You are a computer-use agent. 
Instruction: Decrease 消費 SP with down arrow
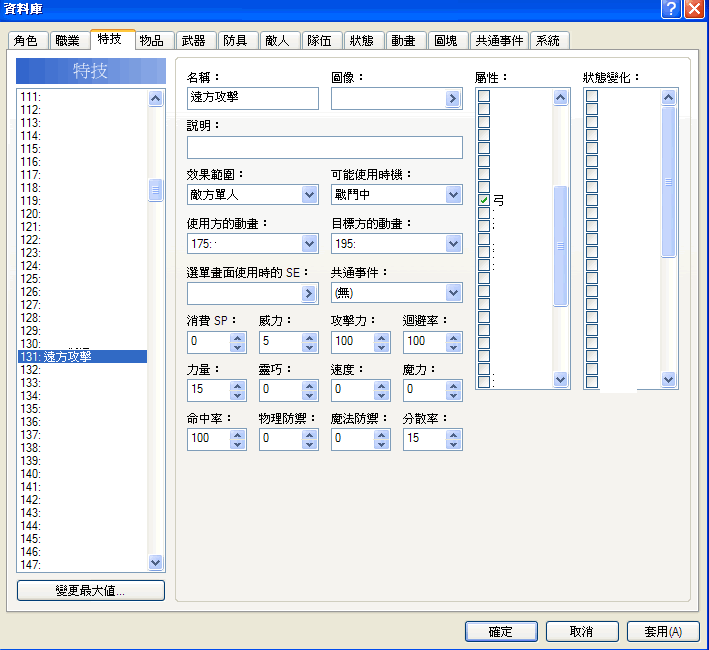coord(238,347)
